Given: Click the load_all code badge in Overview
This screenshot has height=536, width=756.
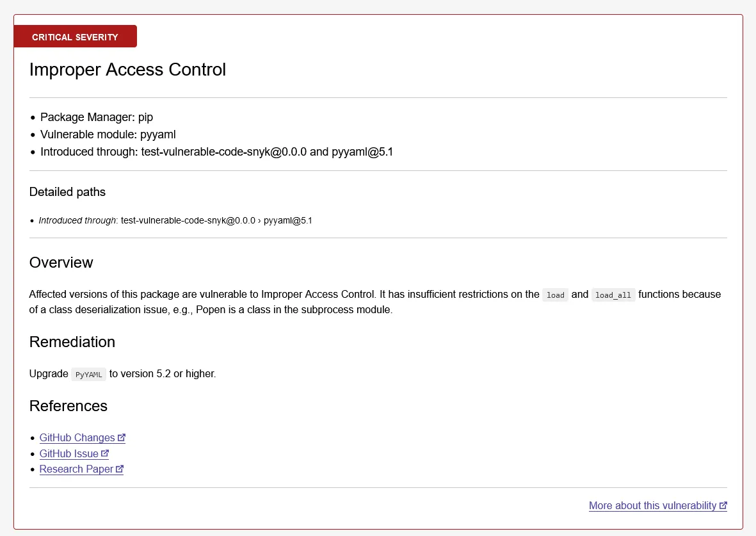Looking at the screenshot, I should click(x=613, y=295).
